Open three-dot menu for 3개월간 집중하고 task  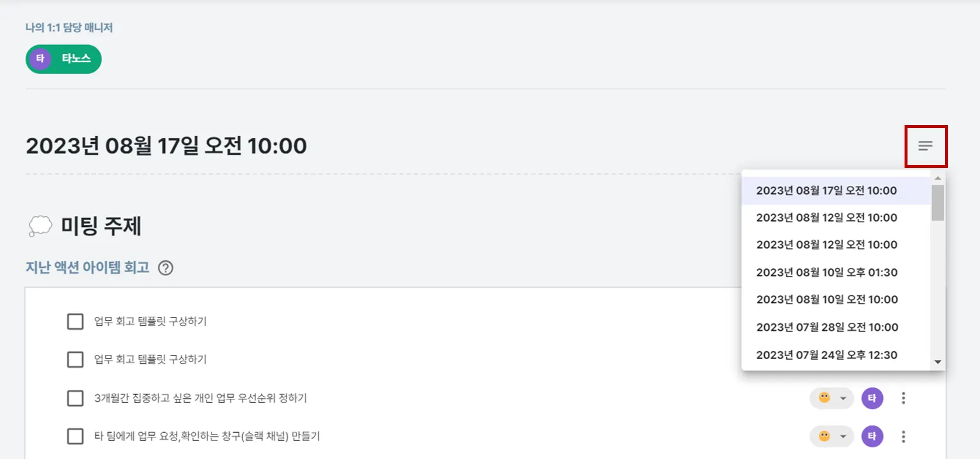coord(903,398)
